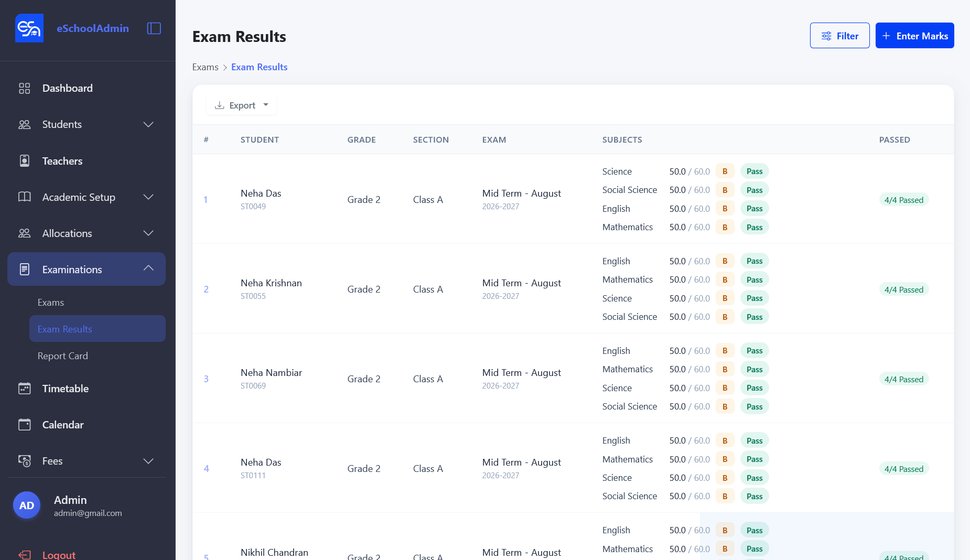Click B grade badge for ST0055 English
Viewport: 970px width, 560px height.
tap(725, 261)
